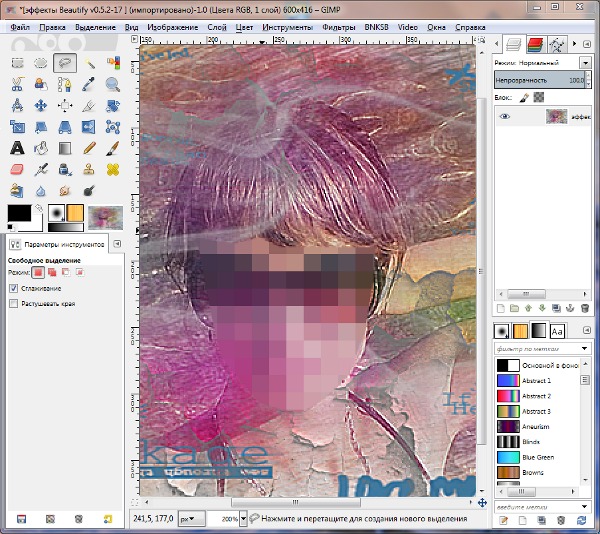Toggle layer visibility eye icon
This screenshot has width=600, height=534.
tap(505, 116)
